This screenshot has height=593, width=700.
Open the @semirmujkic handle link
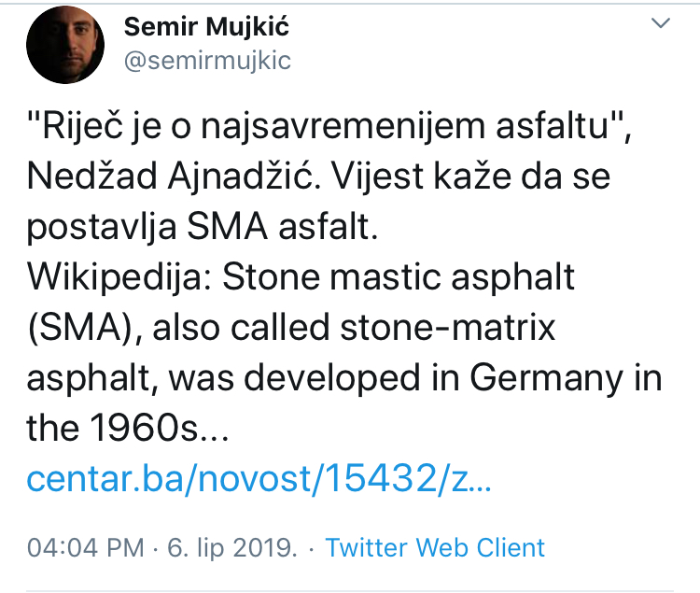coord(207,61)
